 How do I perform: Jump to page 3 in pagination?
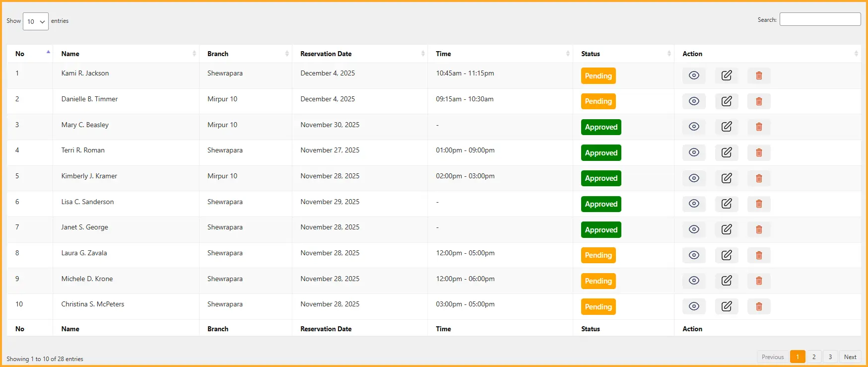coord(830,357)
